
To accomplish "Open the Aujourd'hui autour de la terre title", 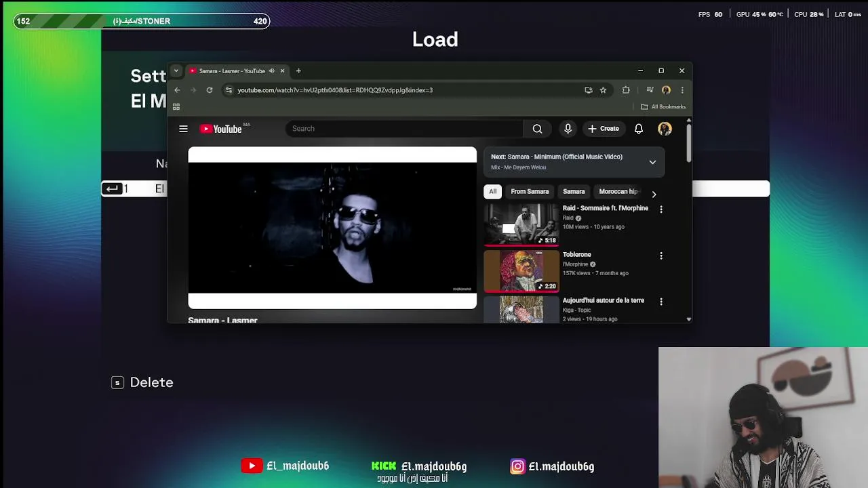I will [604, 300].
